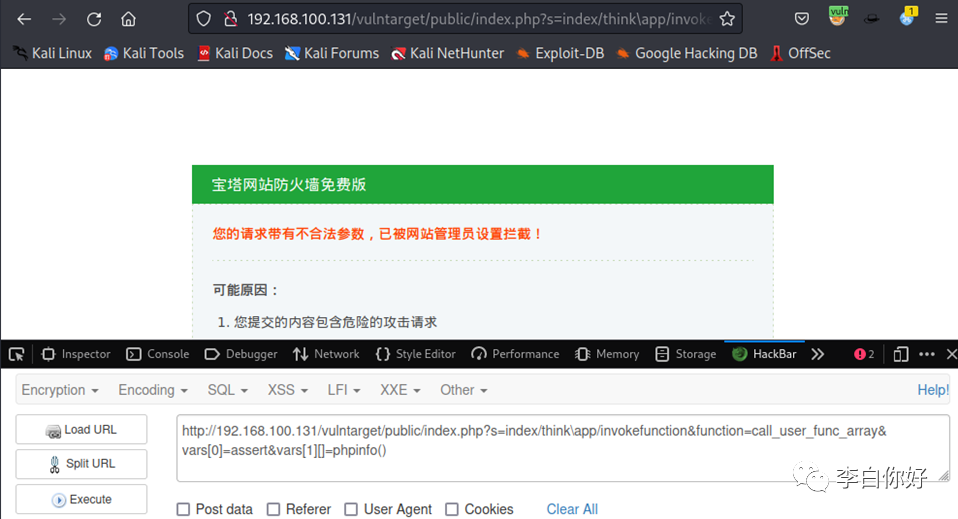The height and width of the screenshot is (519, 958).
Task: Switch to the Performance tab
Action: pyautogui.click(x=515, y=354)
